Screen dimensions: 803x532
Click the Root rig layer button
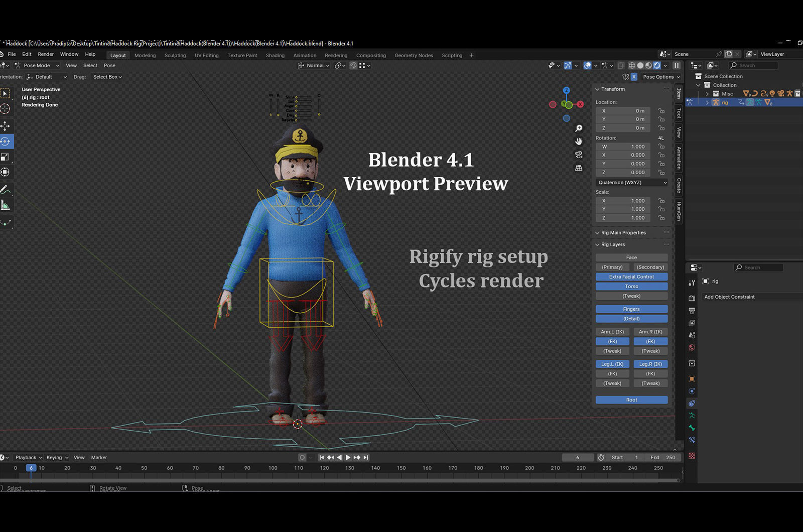tap(631, 400)
